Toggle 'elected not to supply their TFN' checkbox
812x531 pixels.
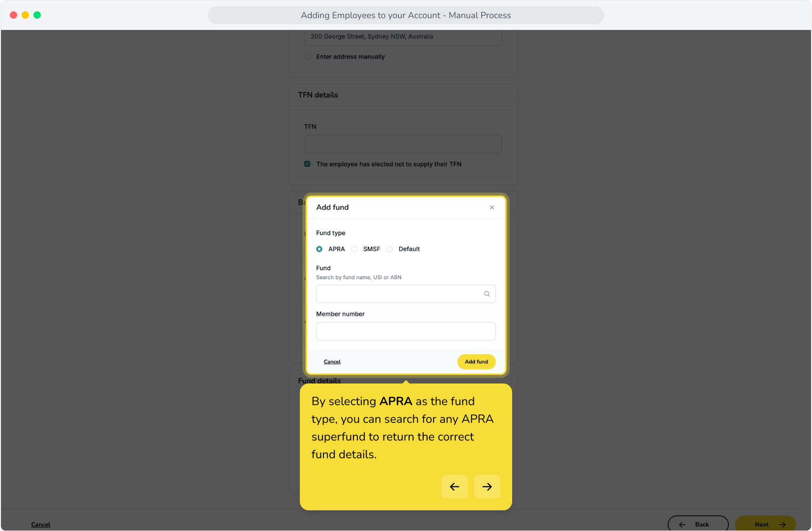(x=307, y=164)
